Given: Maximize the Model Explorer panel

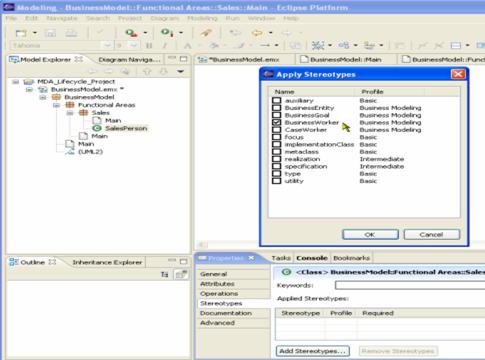Looking at the screenshot, I should pos(184,59).
